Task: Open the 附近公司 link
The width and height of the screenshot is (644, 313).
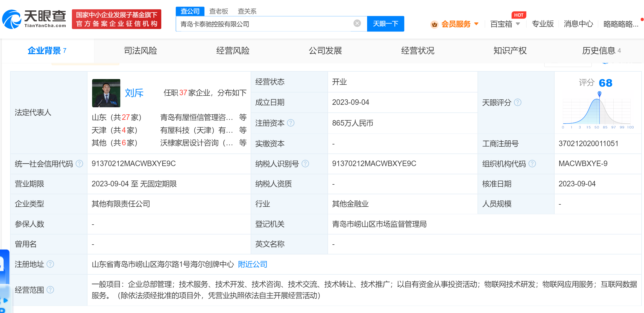Action: (x=252, y=264)
